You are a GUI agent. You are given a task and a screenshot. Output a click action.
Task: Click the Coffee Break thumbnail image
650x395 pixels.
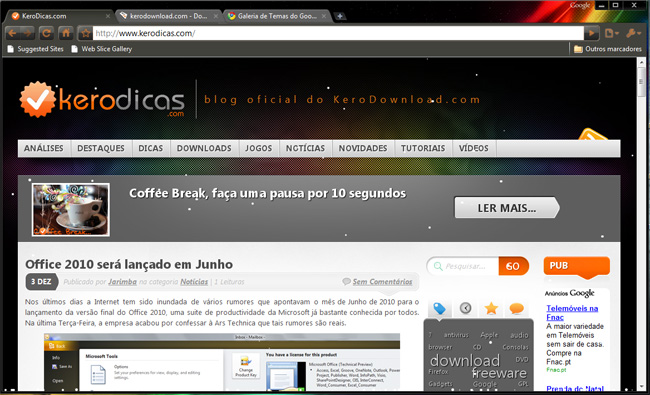[x=71, y=210]
